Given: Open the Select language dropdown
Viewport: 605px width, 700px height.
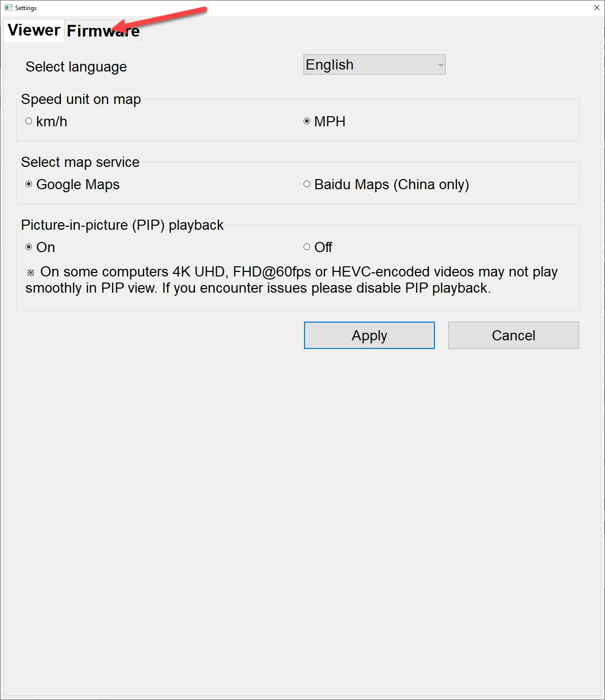Looking at the screenshot, I should (374, 64).
